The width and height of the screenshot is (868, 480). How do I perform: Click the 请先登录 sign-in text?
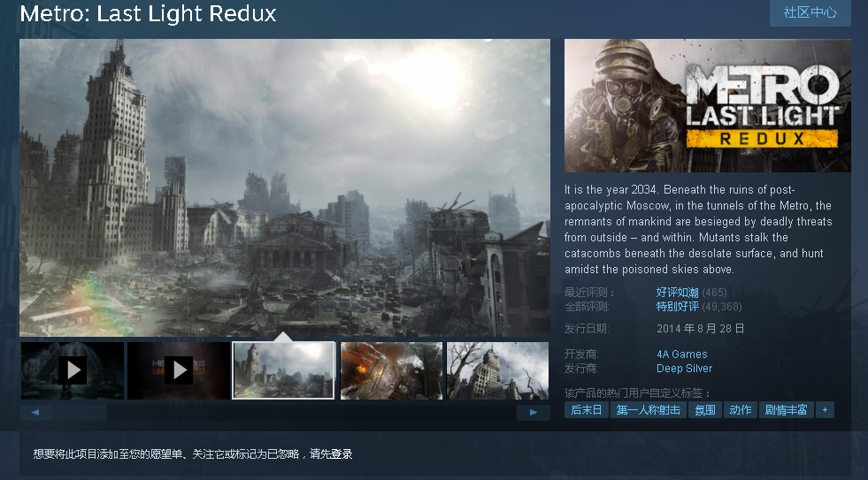[x=331, y=454]
